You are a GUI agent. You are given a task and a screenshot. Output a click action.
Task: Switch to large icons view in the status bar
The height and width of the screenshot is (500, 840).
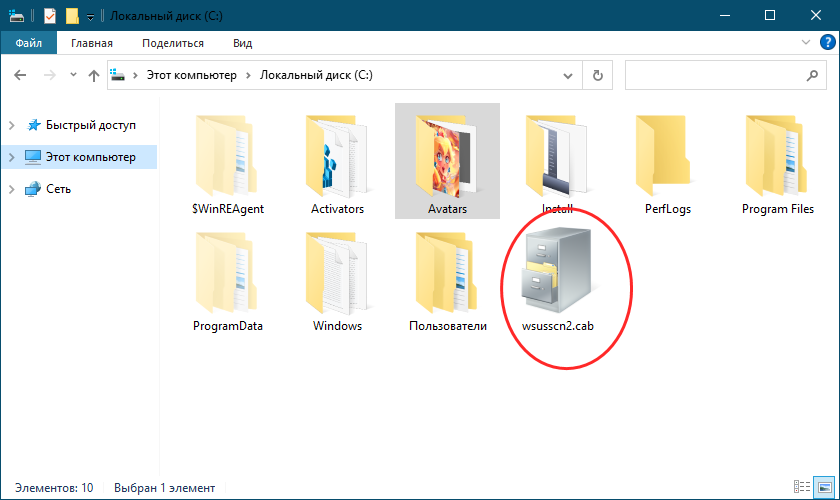824,487
